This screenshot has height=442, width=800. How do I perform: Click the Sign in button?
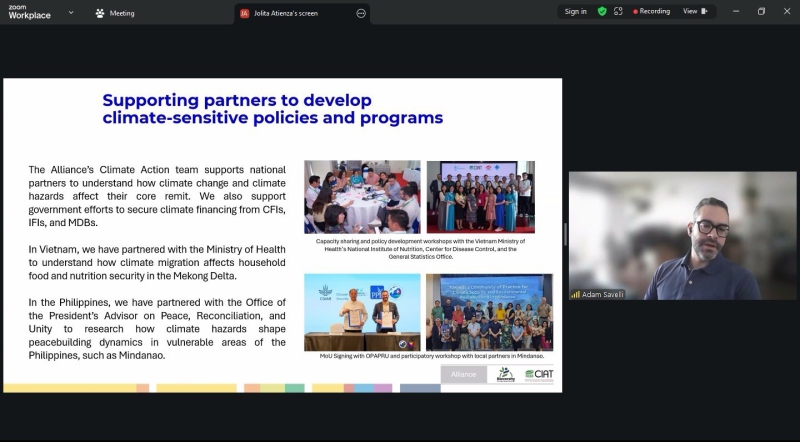tap(576, 12)
